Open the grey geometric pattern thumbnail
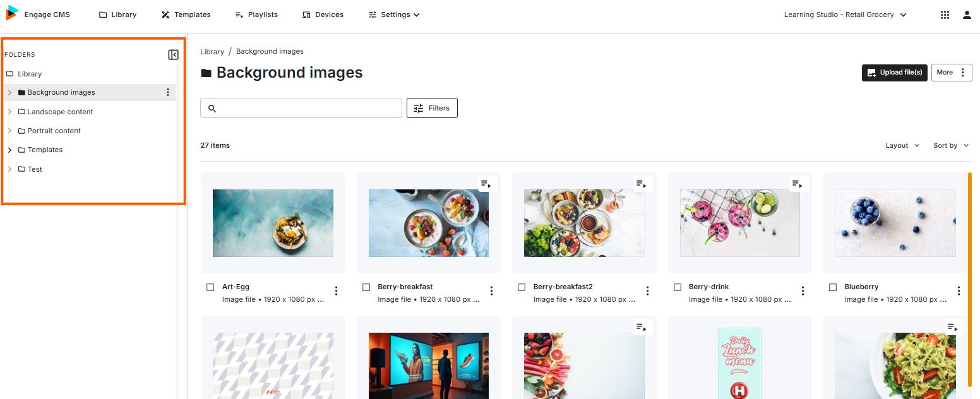The image size is (980, 399). point(273,366)
